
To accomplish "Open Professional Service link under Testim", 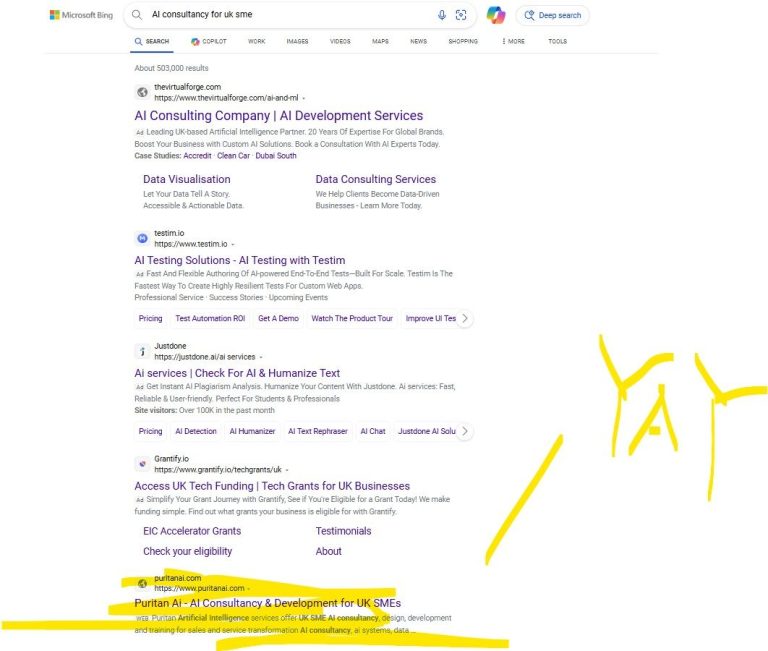I will pyautogui.click(x=169, y=297).
